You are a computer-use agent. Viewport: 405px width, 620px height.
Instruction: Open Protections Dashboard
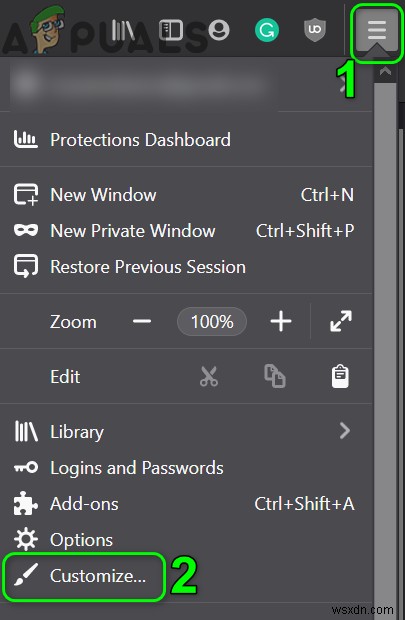186,140
